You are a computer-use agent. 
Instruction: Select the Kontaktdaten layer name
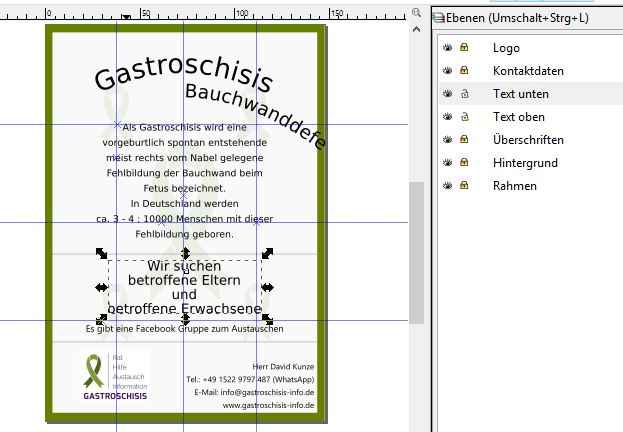point(528,71)
